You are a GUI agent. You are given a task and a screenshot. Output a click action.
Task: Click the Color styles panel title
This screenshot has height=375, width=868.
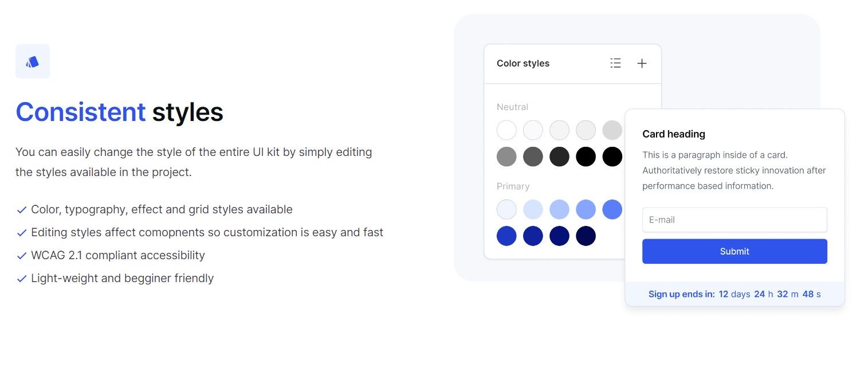tap(523, 63)
